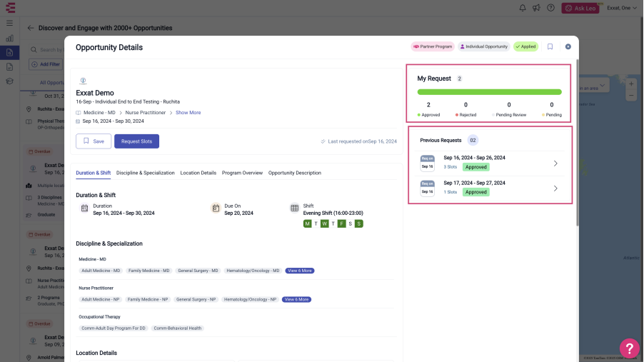Click the first Overdue tag in list
Viewport: 644px width, 362px height.
coord(39,151)
